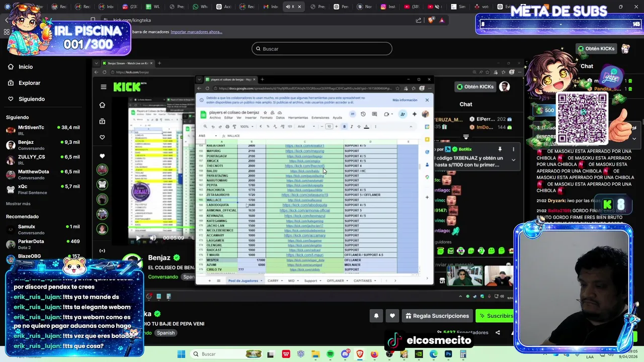Switch to the MID sheet tab

[x=291, y=281]
